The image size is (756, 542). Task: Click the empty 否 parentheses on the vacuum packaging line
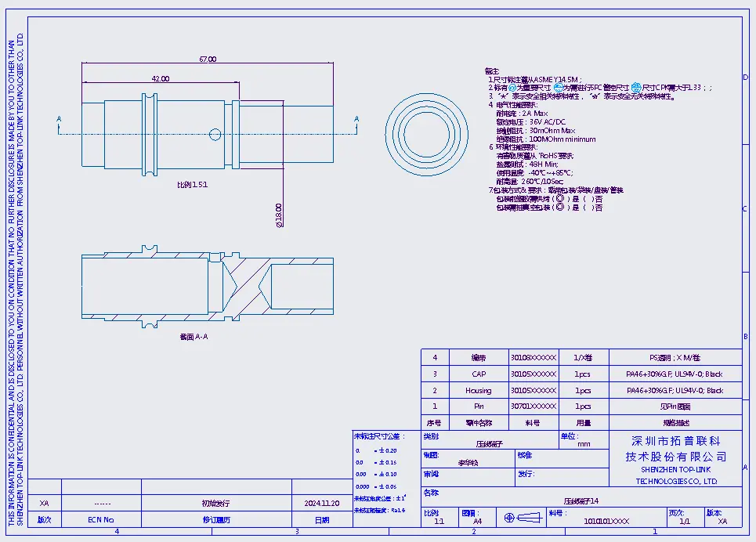590,208
